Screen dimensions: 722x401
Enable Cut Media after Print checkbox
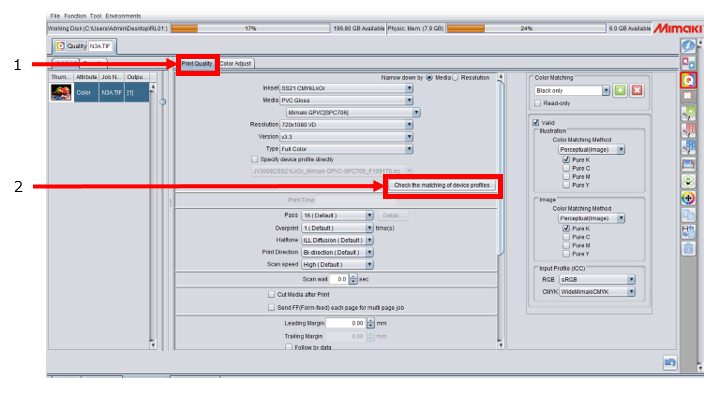pyautogui.click(x=271, y=294)
